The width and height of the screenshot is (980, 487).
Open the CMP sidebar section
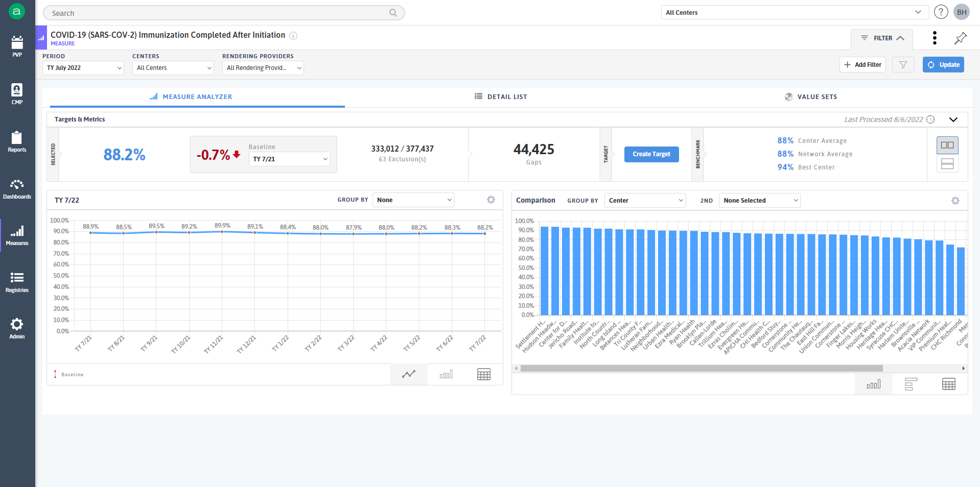(x=17, y=94)
